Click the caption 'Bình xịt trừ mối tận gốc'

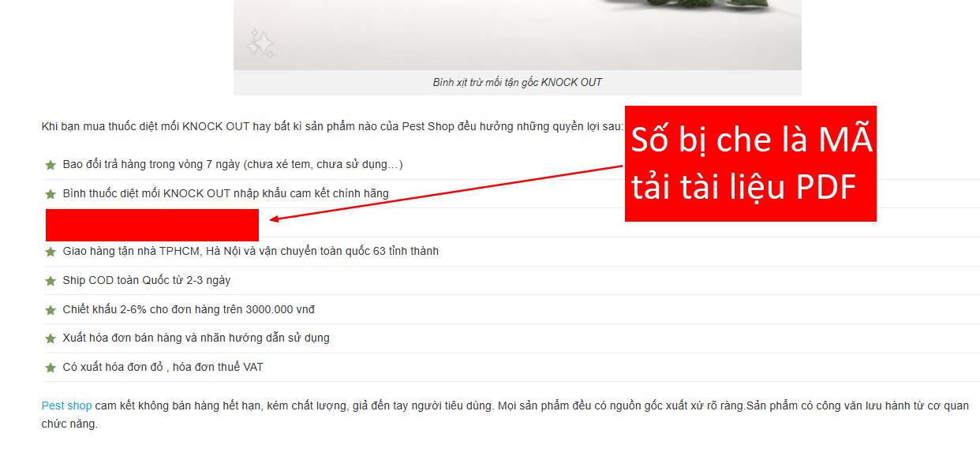point(517,82)
